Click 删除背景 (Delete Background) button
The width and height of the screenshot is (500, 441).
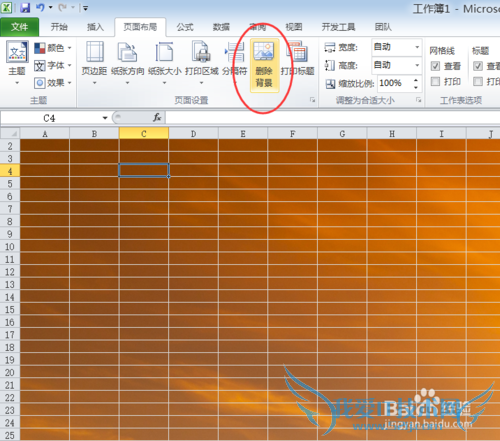pyautogui.click(x=264, y=65)
